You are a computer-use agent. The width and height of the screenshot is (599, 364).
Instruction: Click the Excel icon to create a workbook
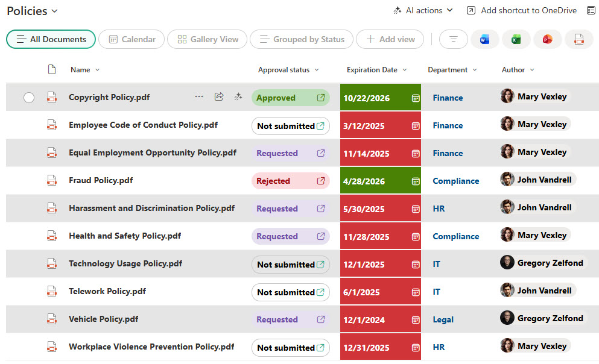[x=516, y=39]
